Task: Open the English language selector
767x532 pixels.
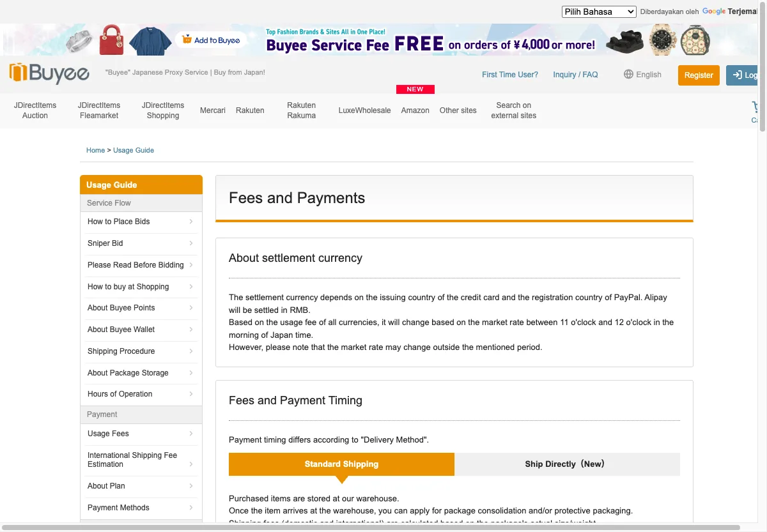Action: tap(642, 74)
